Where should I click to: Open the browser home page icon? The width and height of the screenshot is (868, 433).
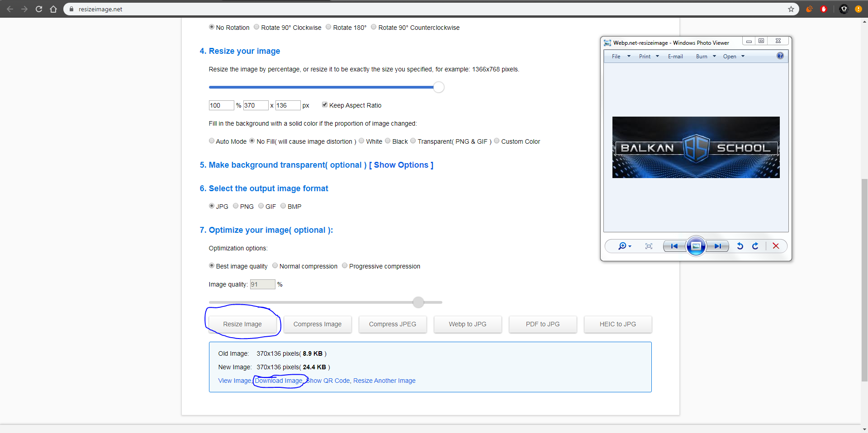[53, 9]
